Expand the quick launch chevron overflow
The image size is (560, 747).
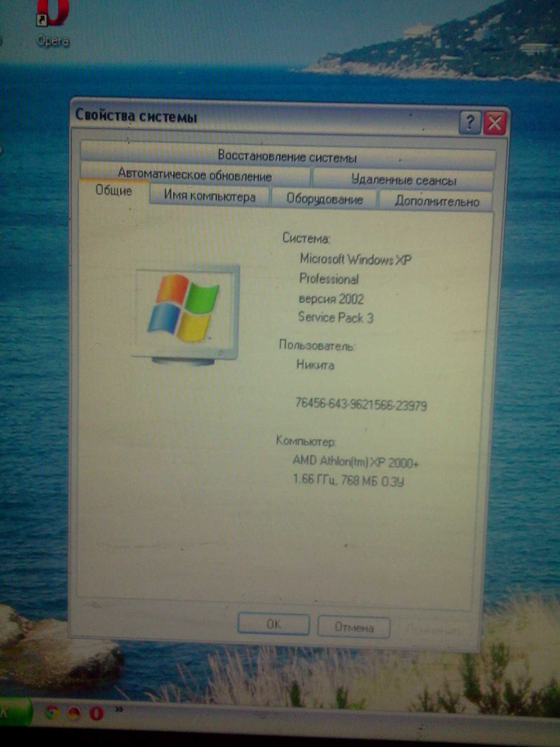click(119, 709)
